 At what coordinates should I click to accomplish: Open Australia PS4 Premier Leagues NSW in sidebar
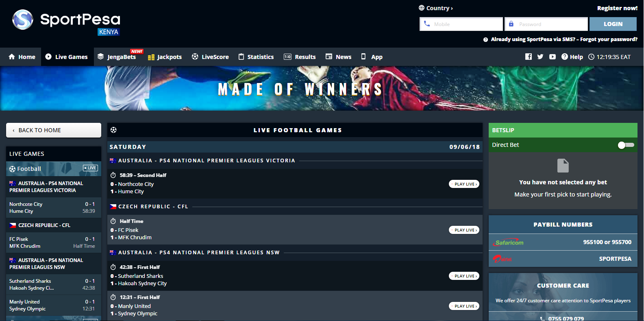click(x=54, y=264)
